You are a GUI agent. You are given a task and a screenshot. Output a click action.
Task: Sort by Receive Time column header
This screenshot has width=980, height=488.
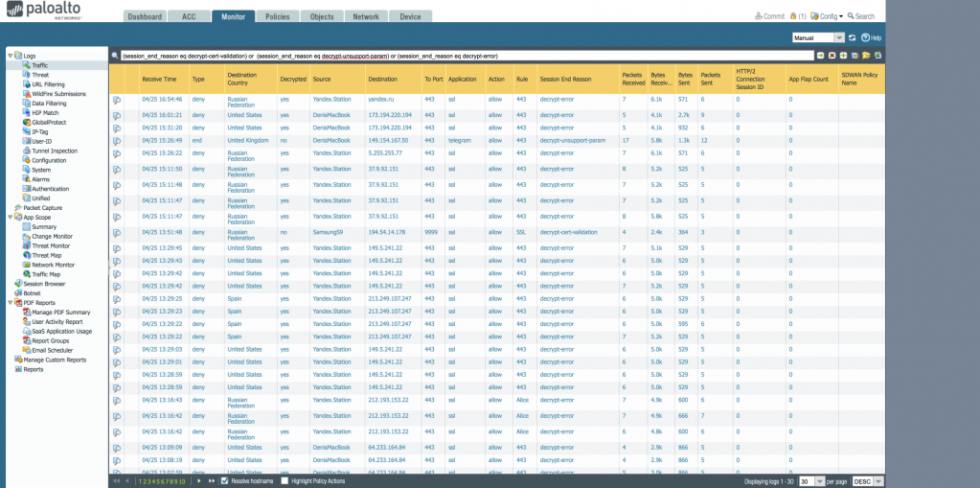coord(159,80)
